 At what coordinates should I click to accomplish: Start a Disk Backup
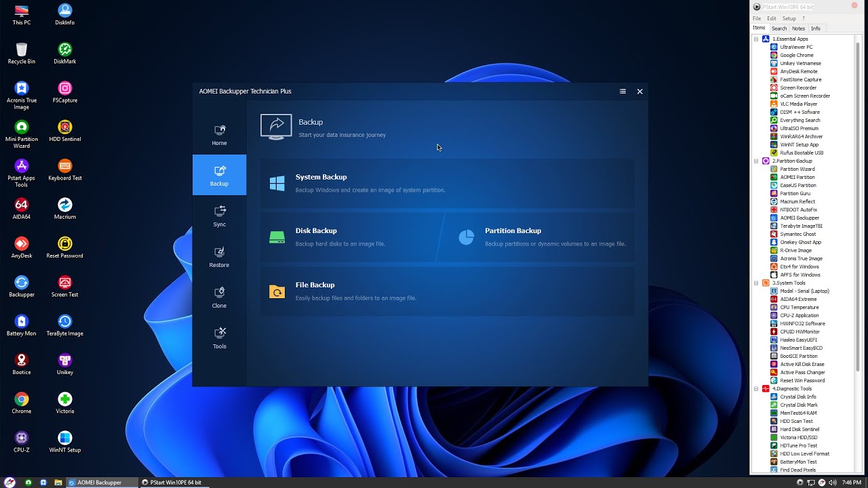pos(316,237)
